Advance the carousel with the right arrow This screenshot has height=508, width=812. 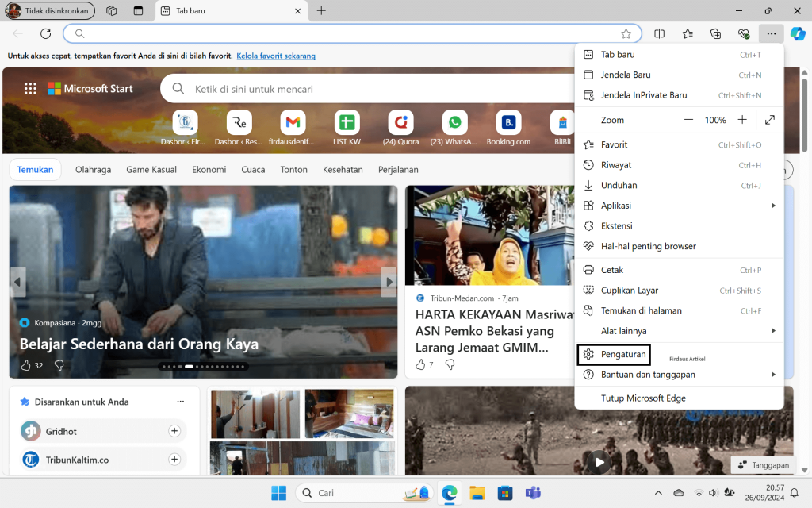[389, 281]
